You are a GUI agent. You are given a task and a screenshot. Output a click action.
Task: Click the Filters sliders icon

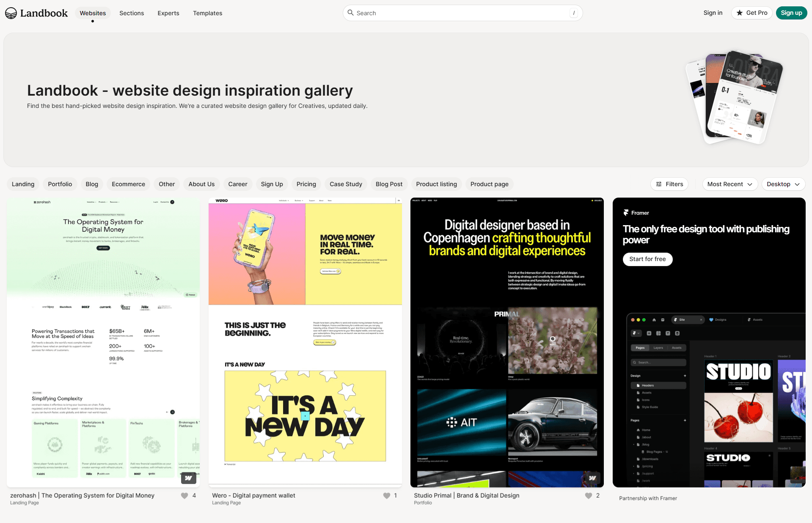click(x=659, y=184)
